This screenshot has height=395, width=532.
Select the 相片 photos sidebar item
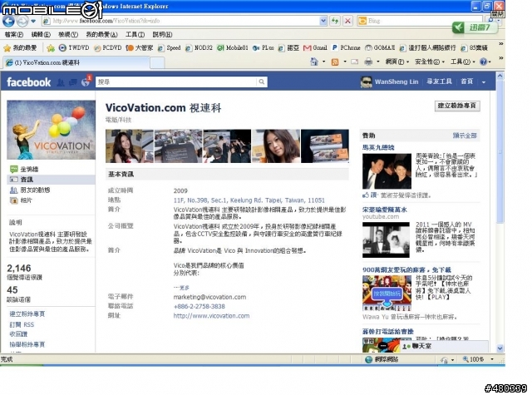(51, 200)
